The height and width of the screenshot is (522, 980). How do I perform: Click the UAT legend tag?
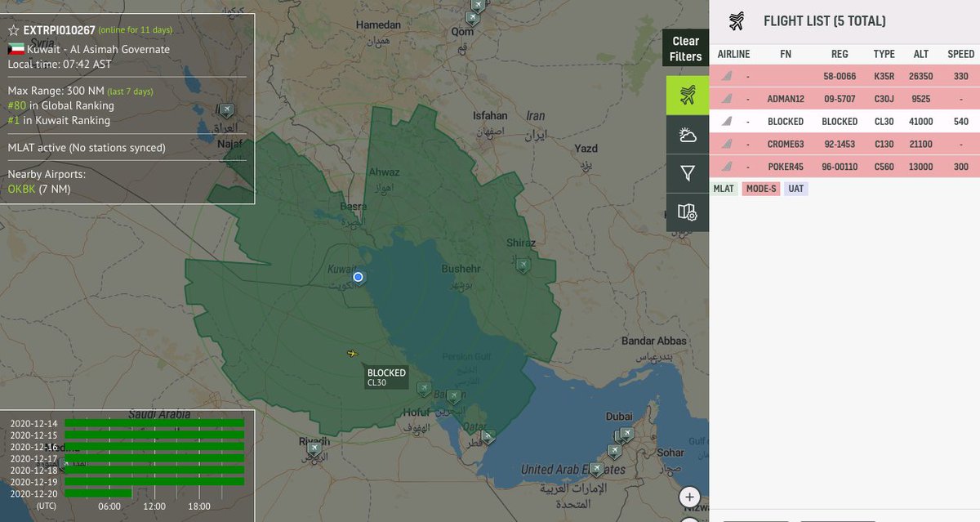pyautogui.click(x=795, y=189)
